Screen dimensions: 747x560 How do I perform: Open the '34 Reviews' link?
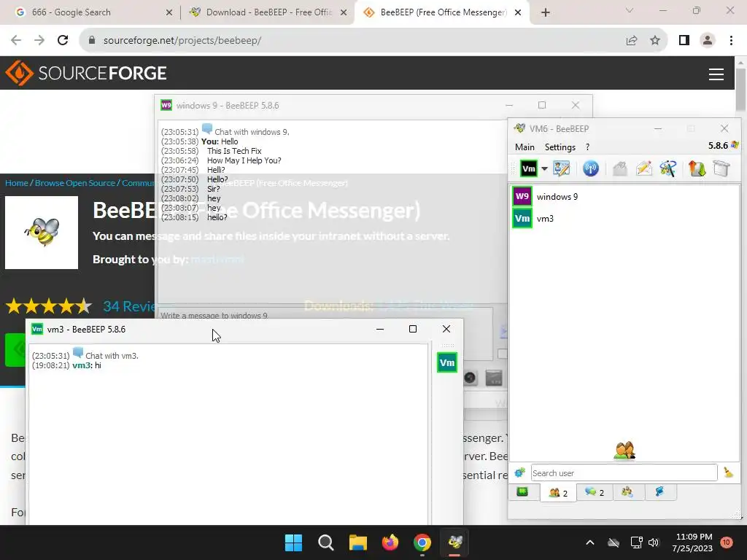click(130, 306)
